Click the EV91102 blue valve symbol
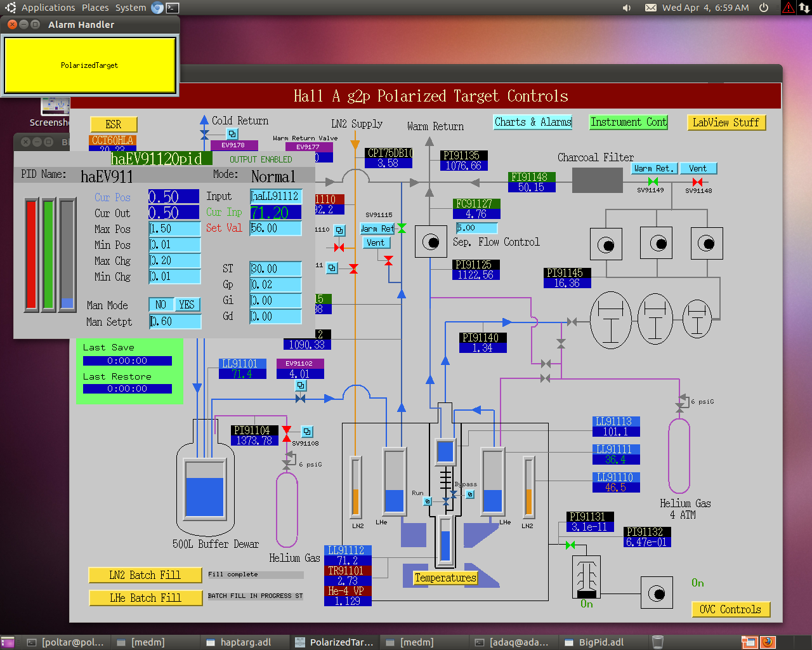This screenshot has height=650, width=812. pyautogui.click(x=300, y=399)
